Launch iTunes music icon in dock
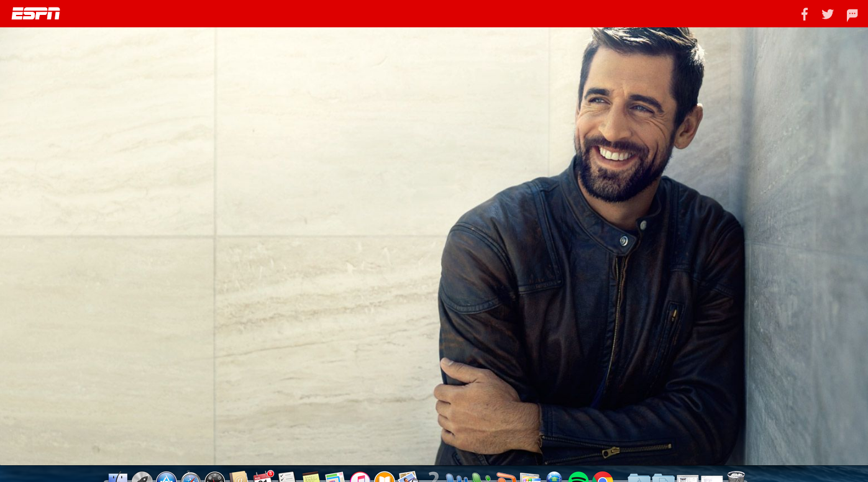Viewport: 868px width, 482px height. [360, 478]
